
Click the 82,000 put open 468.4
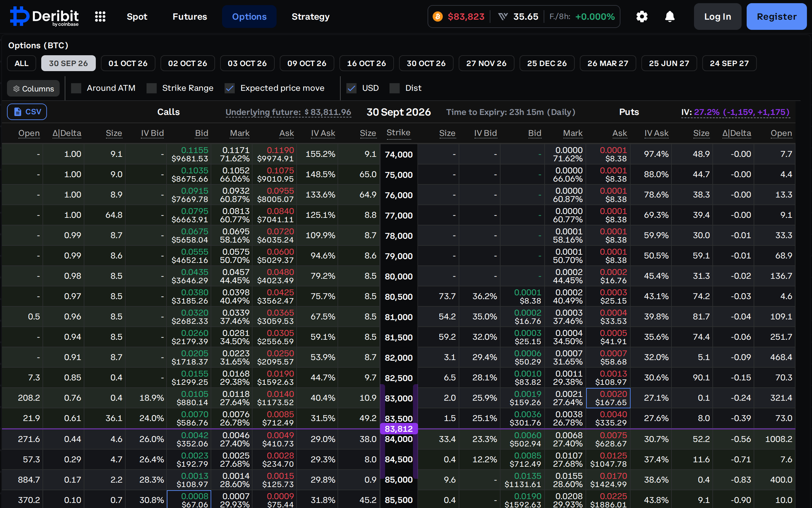pos(781,357)
